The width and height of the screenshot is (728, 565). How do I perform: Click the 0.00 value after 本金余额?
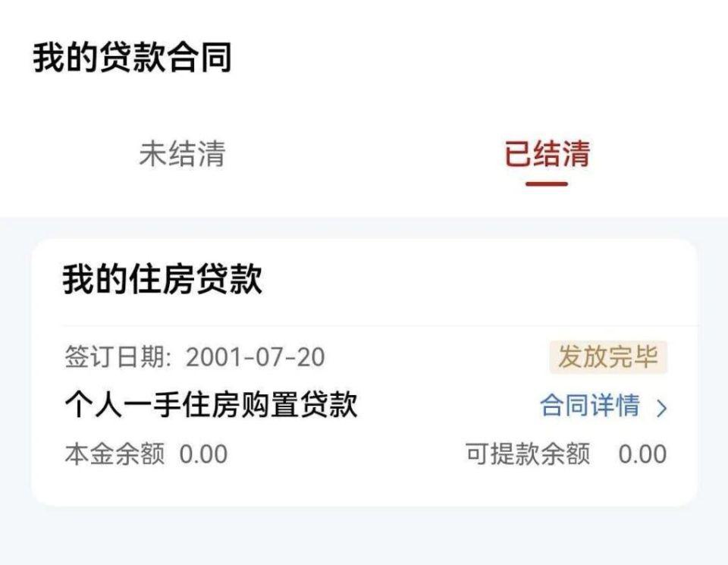203,454
